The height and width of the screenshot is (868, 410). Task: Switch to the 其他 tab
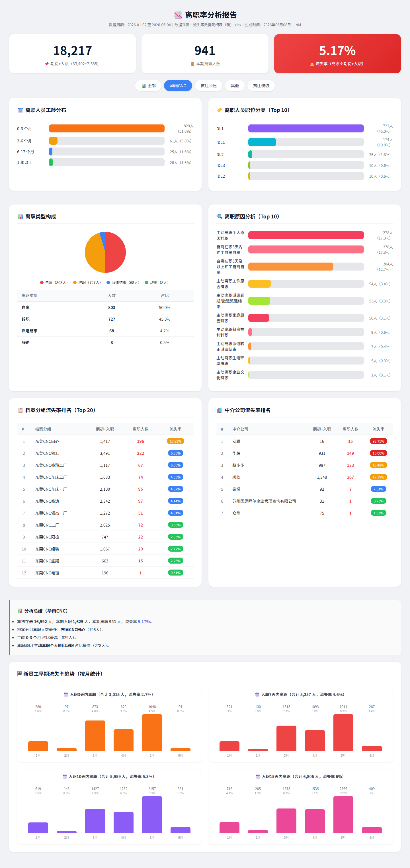coord(235,86)
